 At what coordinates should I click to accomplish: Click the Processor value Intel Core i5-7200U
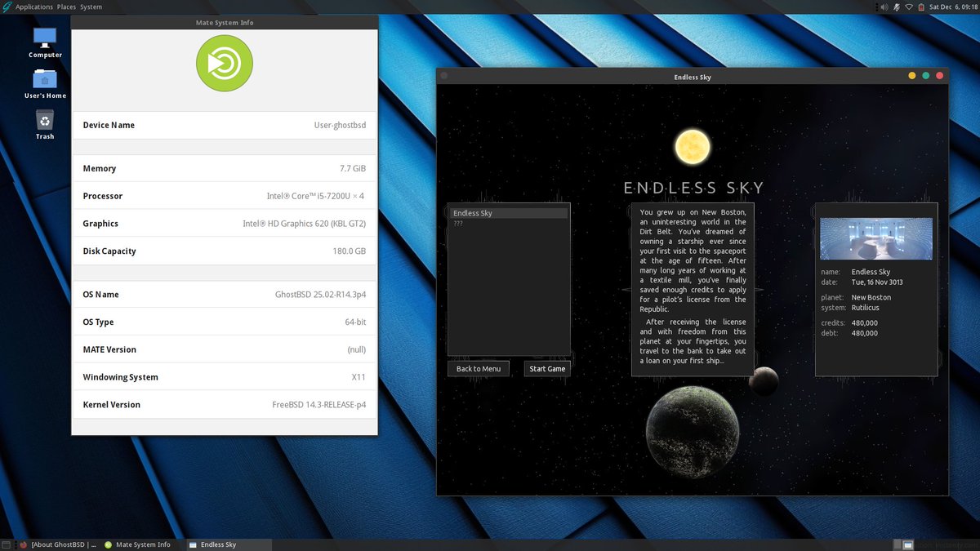pos(316,196)
